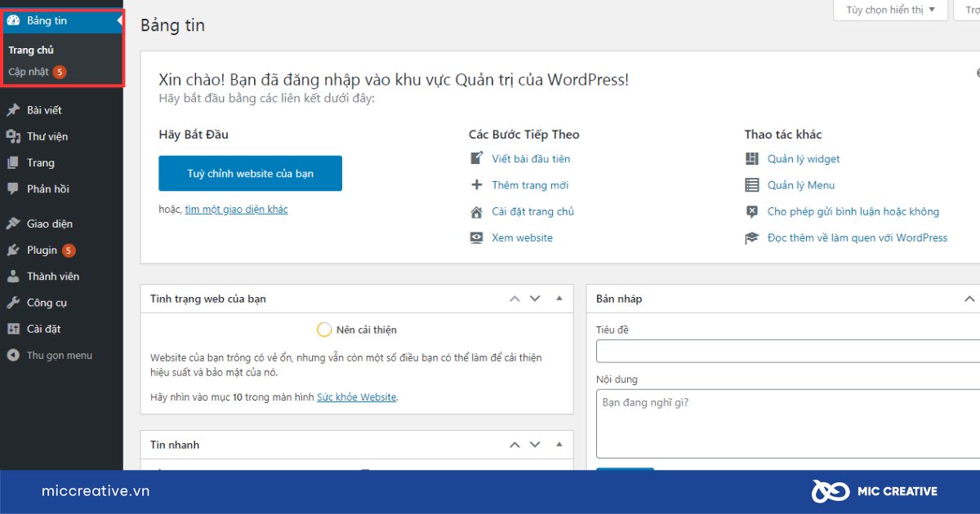Collapse the Tin nhanh panel
This screenshot has height=514, width=980.
pos(559,445)
